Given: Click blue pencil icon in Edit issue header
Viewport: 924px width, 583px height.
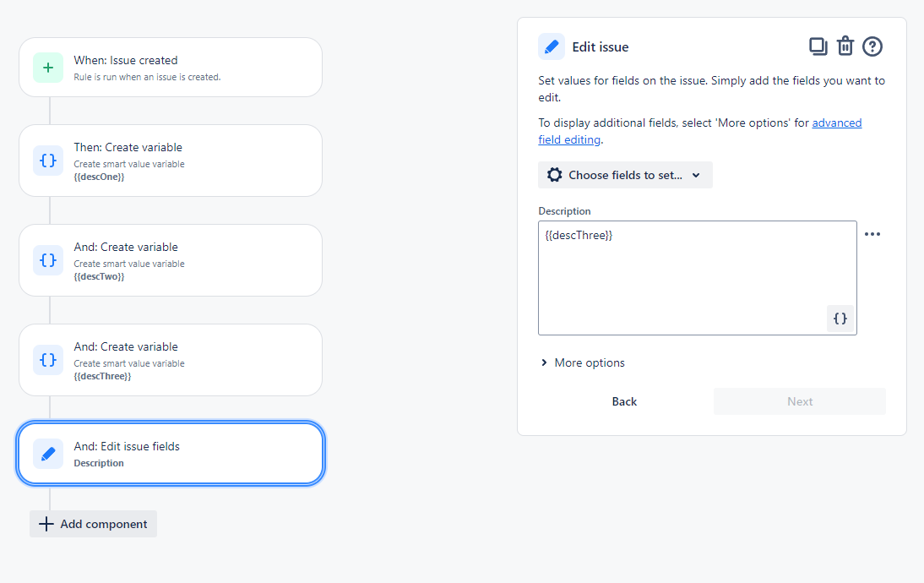Looking at the screenshot, I should 552,46.
